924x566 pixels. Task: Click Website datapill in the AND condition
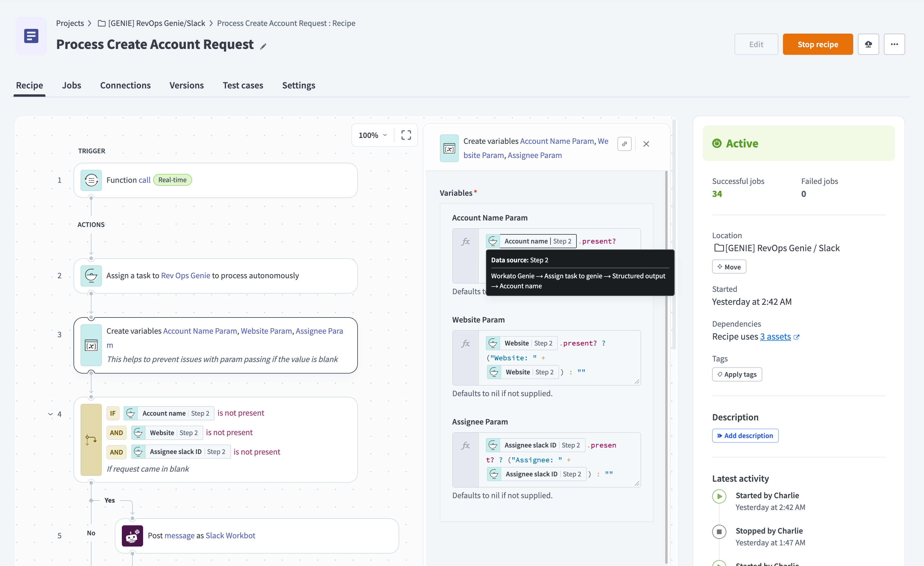pos(167,432)
